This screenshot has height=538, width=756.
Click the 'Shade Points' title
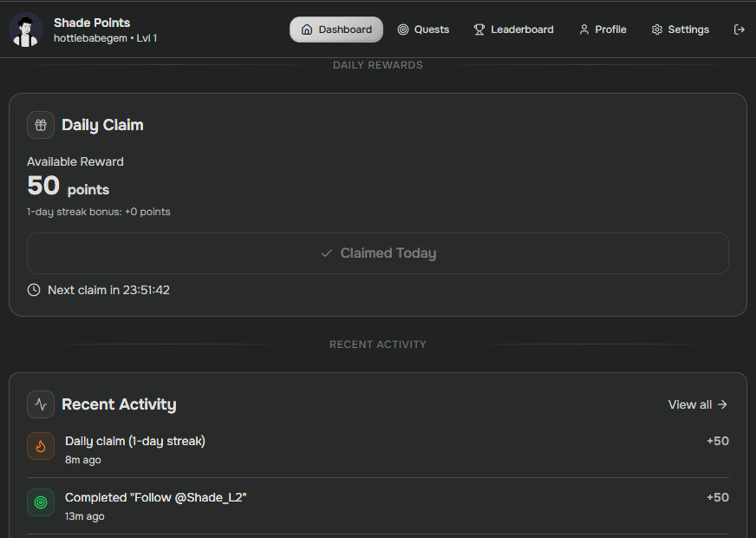pyautogui.click(x=92, y=23)
